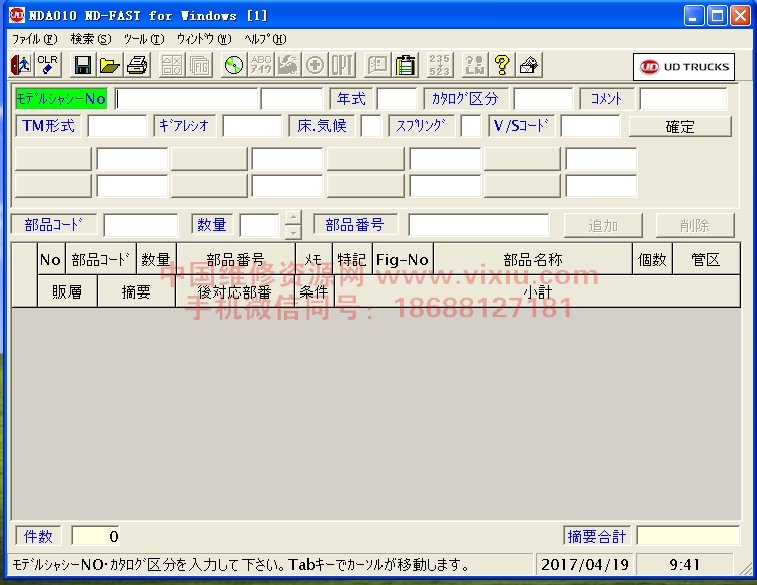Focus the 部品コード input field

pyautogui.click(x=140, y=225)
